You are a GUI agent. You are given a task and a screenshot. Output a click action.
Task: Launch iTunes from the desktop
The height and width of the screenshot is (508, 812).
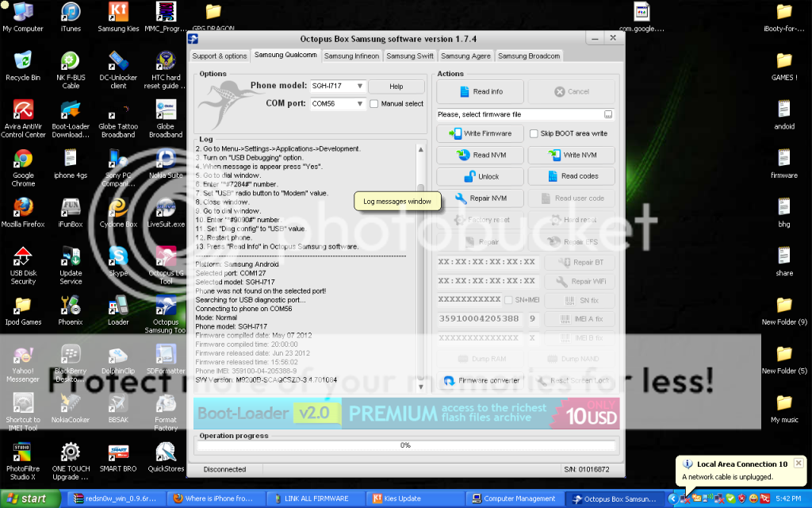coord(71,17)
